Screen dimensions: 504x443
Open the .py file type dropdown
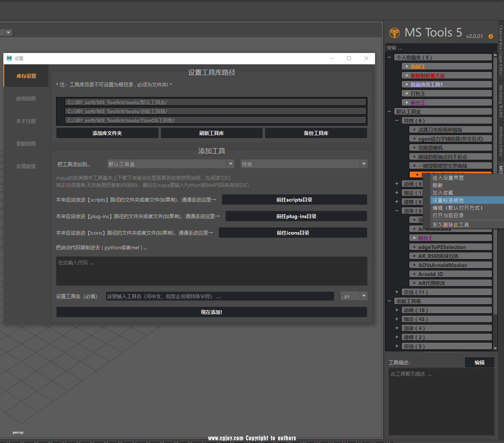tap(354, 296)
